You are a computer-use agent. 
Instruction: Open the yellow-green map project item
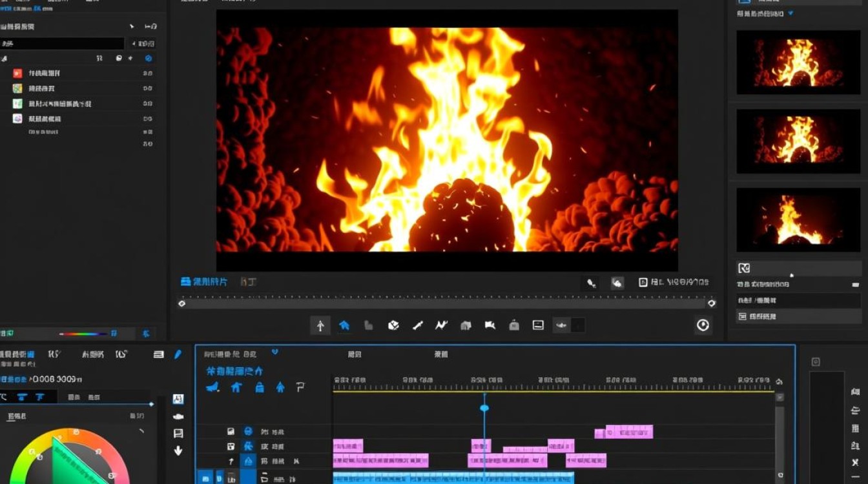tap(17, 88)
